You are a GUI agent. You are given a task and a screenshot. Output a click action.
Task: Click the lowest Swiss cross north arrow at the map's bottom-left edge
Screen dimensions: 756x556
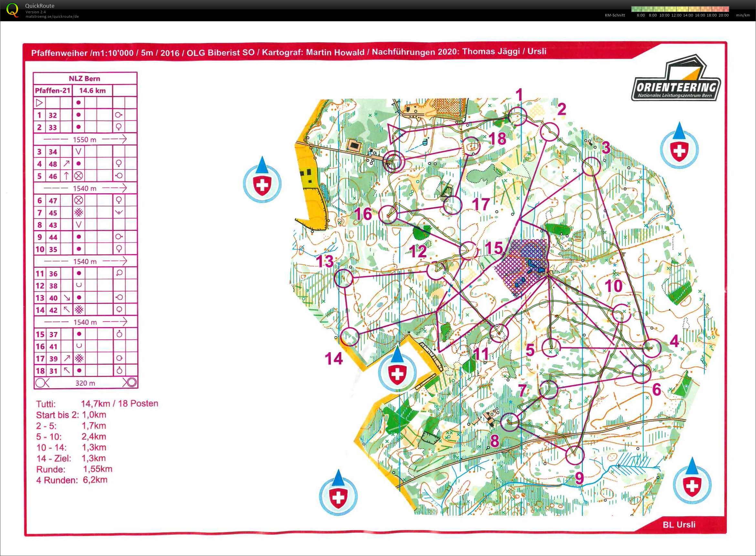pyautogui.click(x=338, y=493)
